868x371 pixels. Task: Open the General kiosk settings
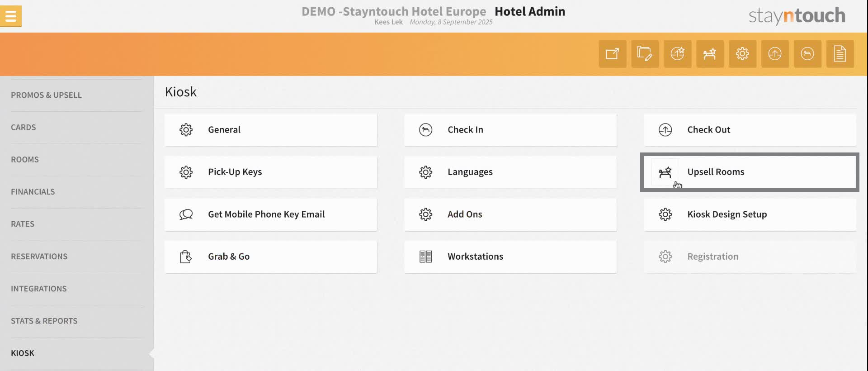pyautogui.click(x=271, y=130)
